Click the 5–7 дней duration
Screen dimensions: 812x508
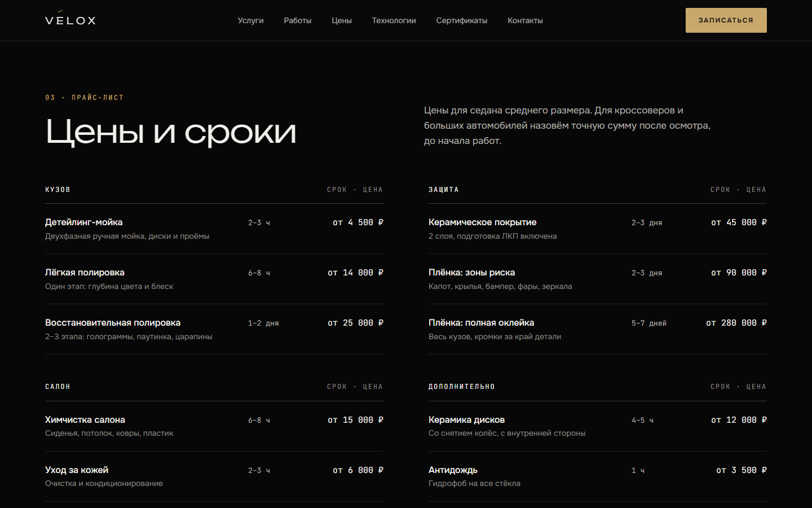coord(649,323)
